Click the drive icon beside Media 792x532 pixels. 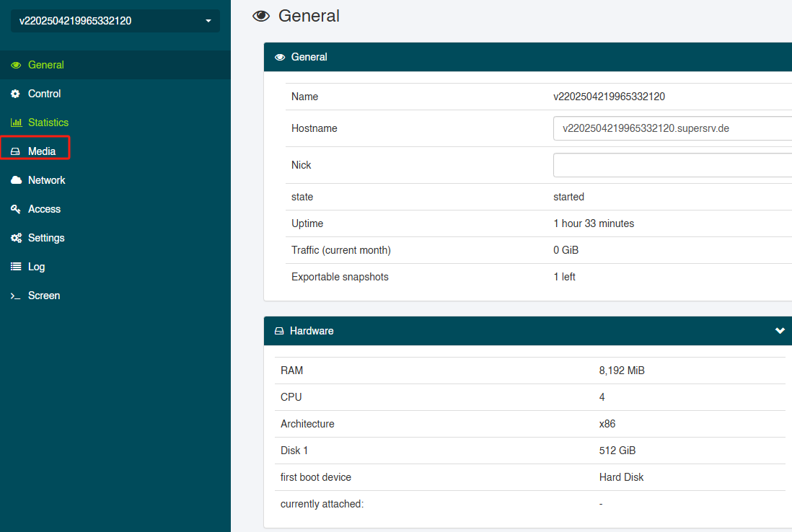[x=15, y=151]
